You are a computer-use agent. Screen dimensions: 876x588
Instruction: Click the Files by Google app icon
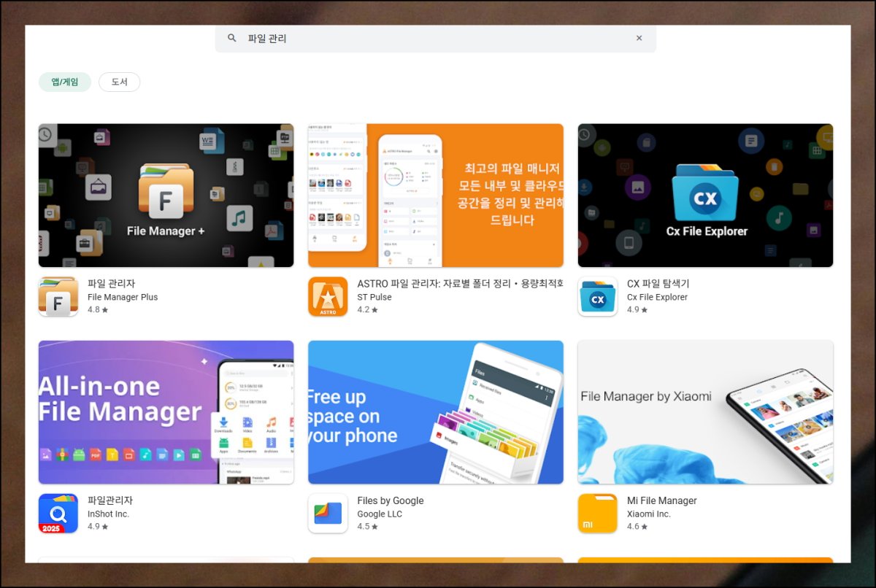pyautogui.click(x=328, y=513)
